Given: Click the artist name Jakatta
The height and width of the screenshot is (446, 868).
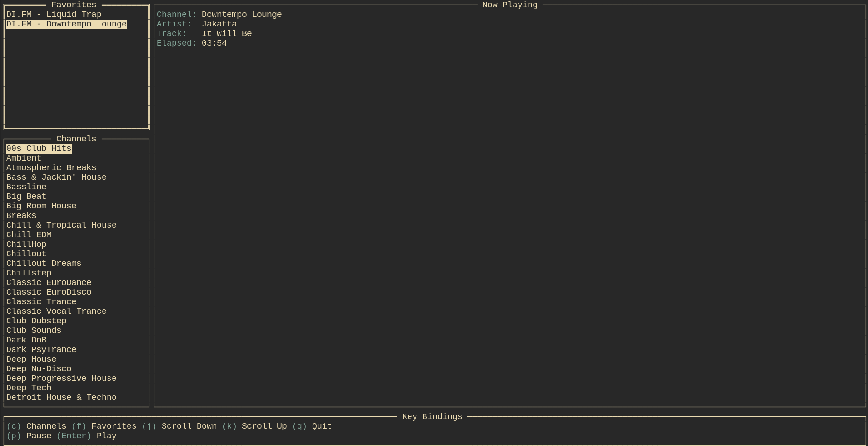Looking at the screenshot, I should (219, 24).
